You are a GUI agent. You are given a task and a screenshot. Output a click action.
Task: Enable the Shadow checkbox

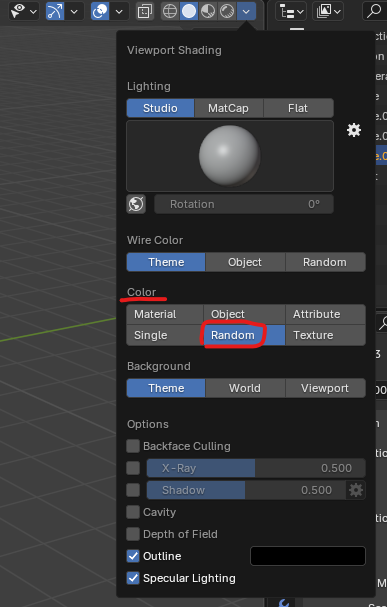click(133, 490)
